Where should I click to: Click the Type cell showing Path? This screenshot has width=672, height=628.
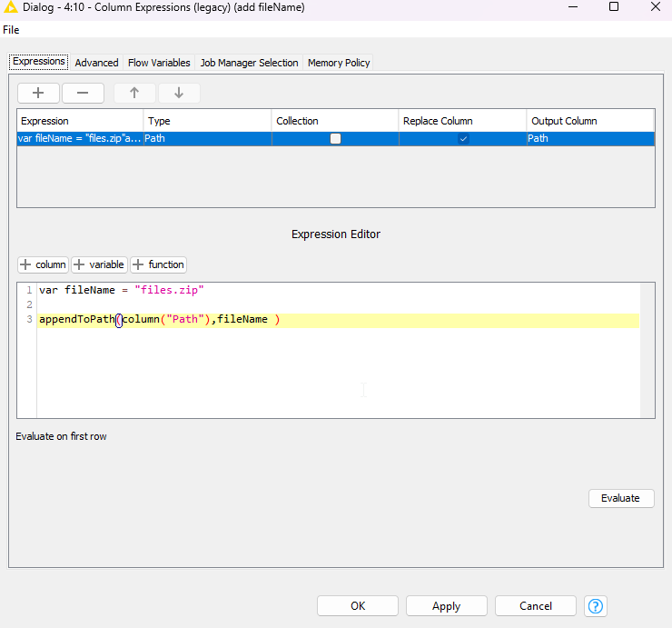click(x=207, y=138)
